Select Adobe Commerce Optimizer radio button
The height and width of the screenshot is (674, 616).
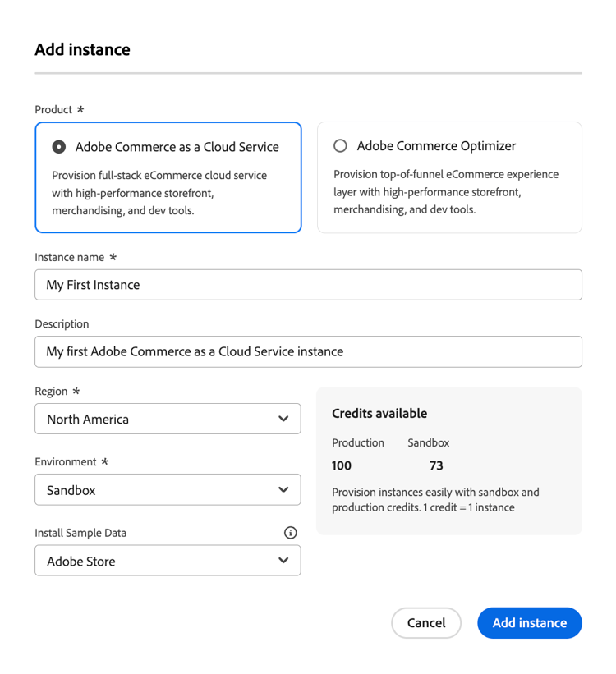click(340, 145)
